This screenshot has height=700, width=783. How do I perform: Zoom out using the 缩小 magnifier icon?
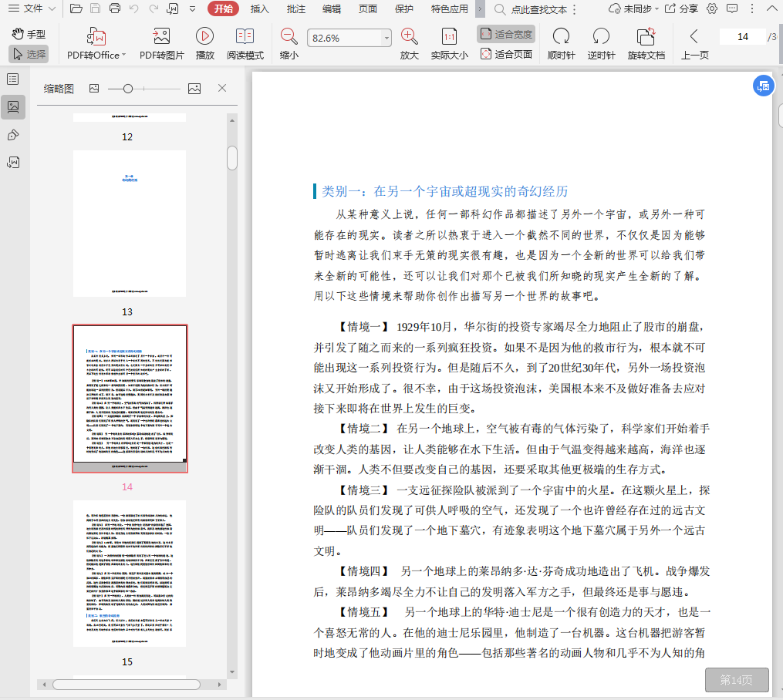click(289, 36)
